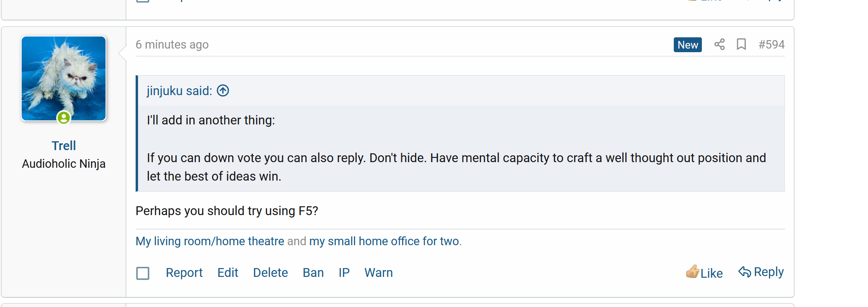This screenshot has width=868, height=307.
Task: Click the #594 post number permalink
Action: point(771,45)
